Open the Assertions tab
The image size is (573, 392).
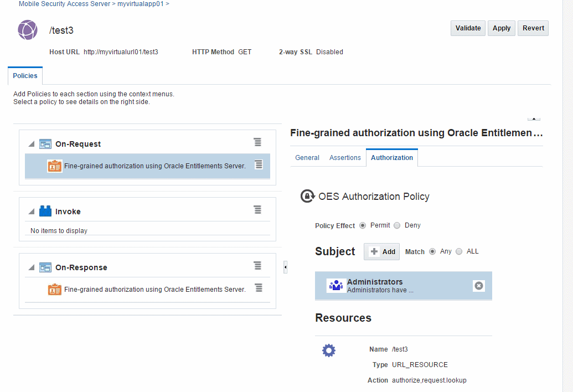click(345, 157)
